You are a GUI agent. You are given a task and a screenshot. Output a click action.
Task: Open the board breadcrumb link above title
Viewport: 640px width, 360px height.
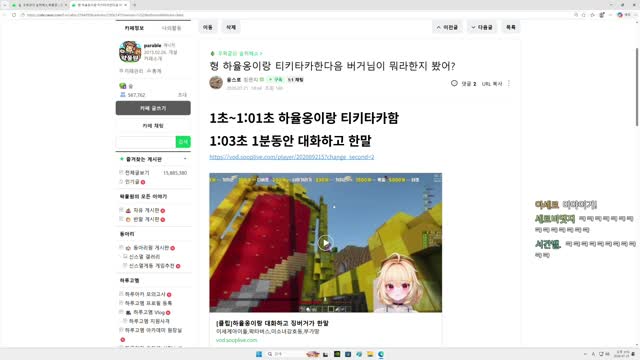coord(240,53)
